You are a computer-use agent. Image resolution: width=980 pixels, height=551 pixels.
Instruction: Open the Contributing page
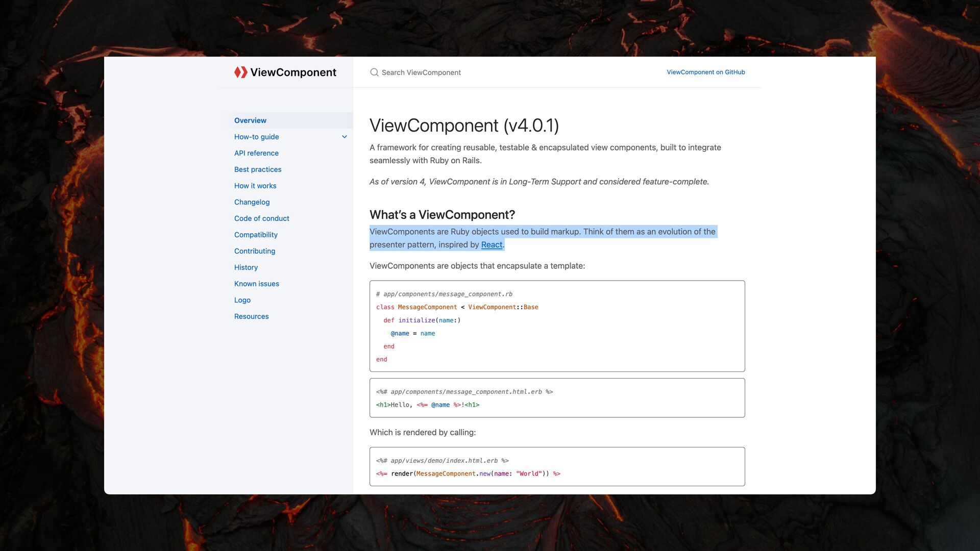click(x=255, y=251)
